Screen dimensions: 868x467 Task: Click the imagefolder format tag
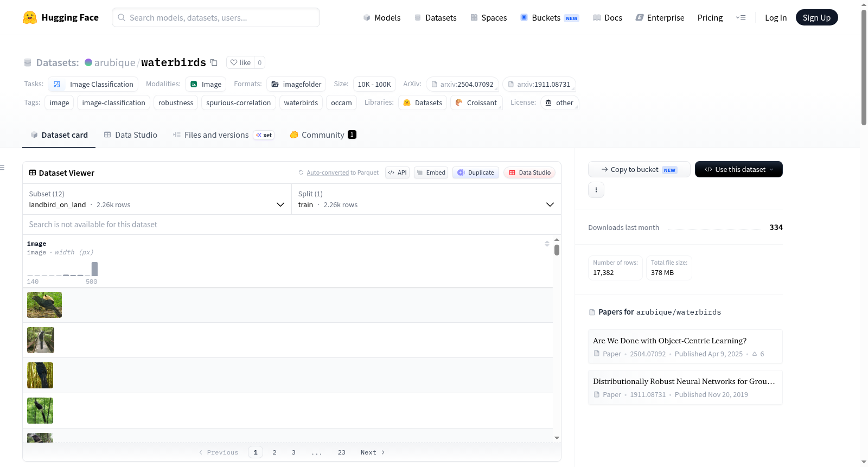point(296,84)
